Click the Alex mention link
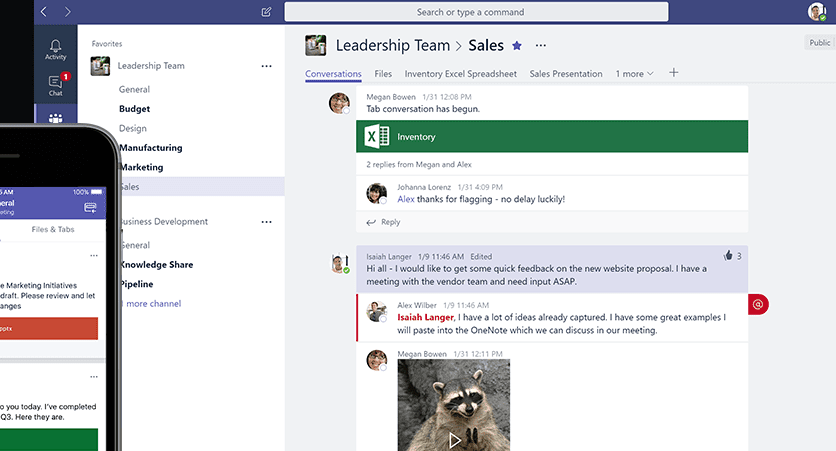The height and width of the screenshot is (451, 836). click(x=406, y=199)
